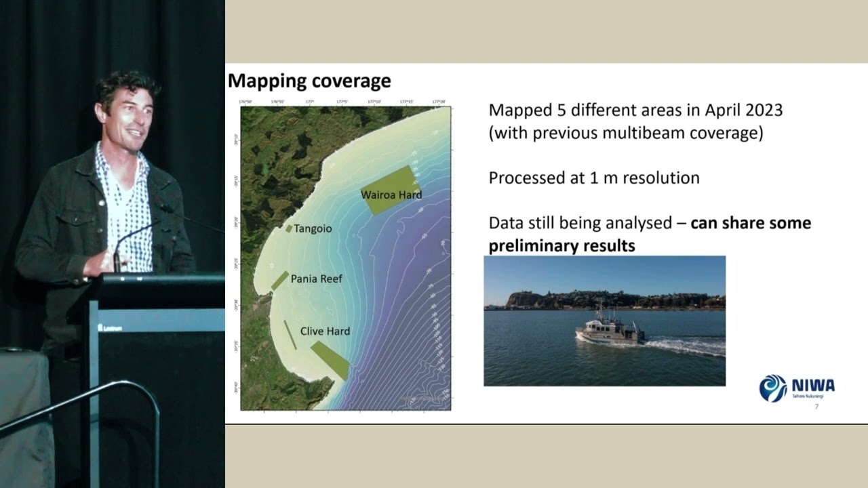
Task: Click the green Wairoa Hard survey polygon
Action: tap(391, 190)
